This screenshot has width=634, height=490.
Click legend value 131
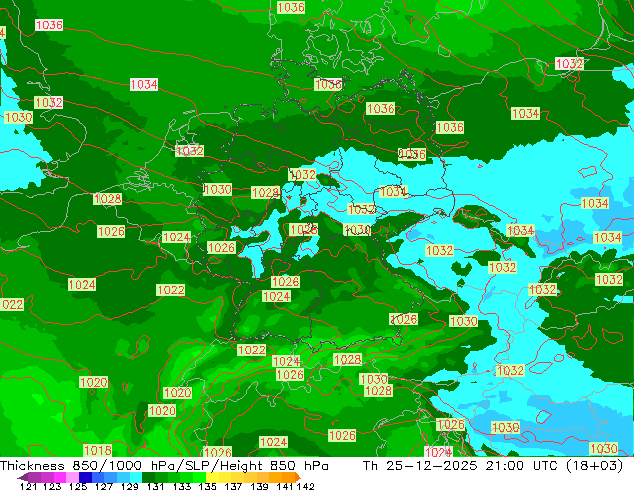pyautogui.click(x=156, y=486)
